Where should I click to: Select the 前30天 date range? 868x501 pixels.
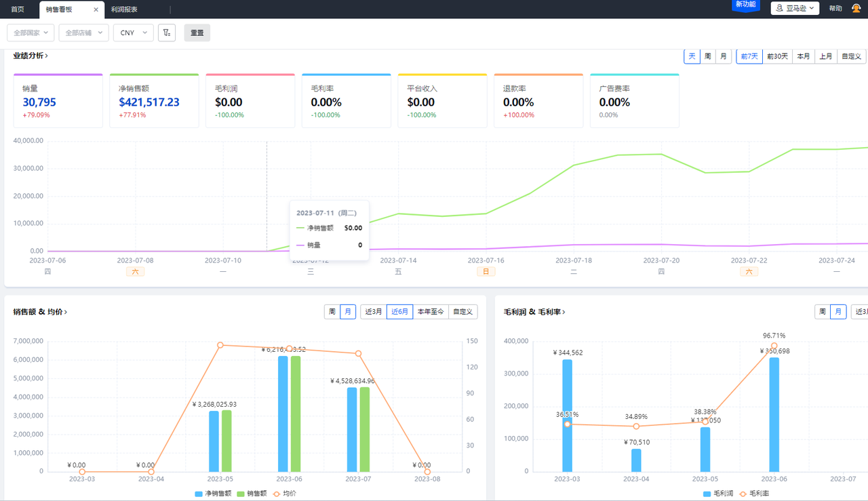[777, 56]
